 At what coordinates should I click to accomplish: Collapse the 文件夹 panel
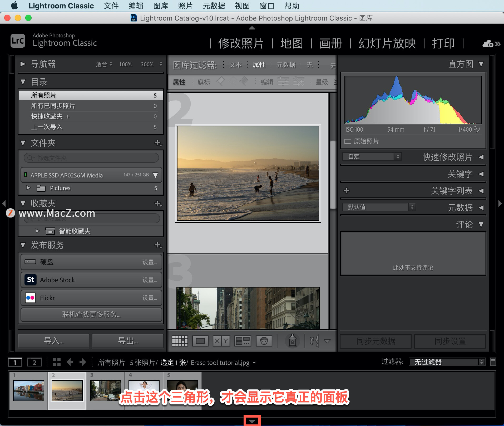(x=23, y=143)
